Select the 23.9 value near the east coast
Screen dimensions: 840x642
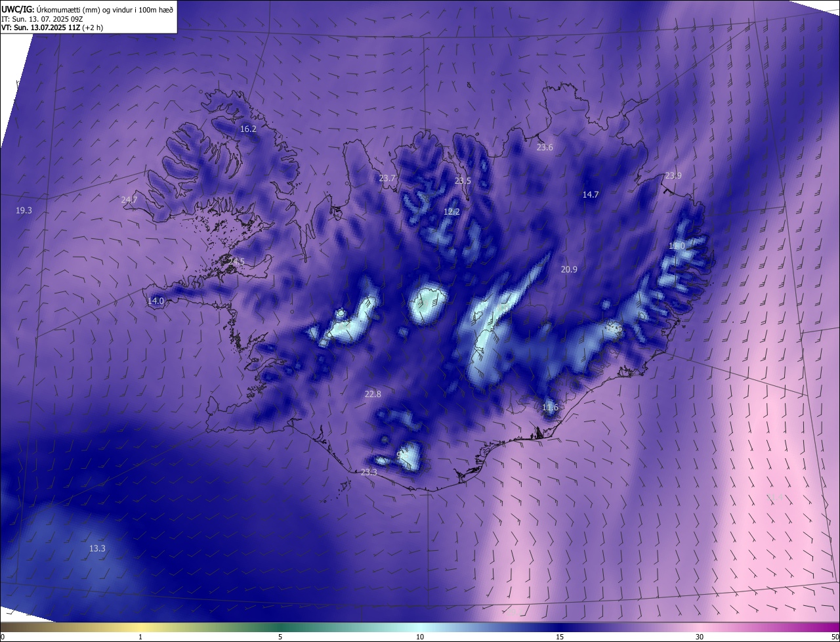(x=673, y=175)
